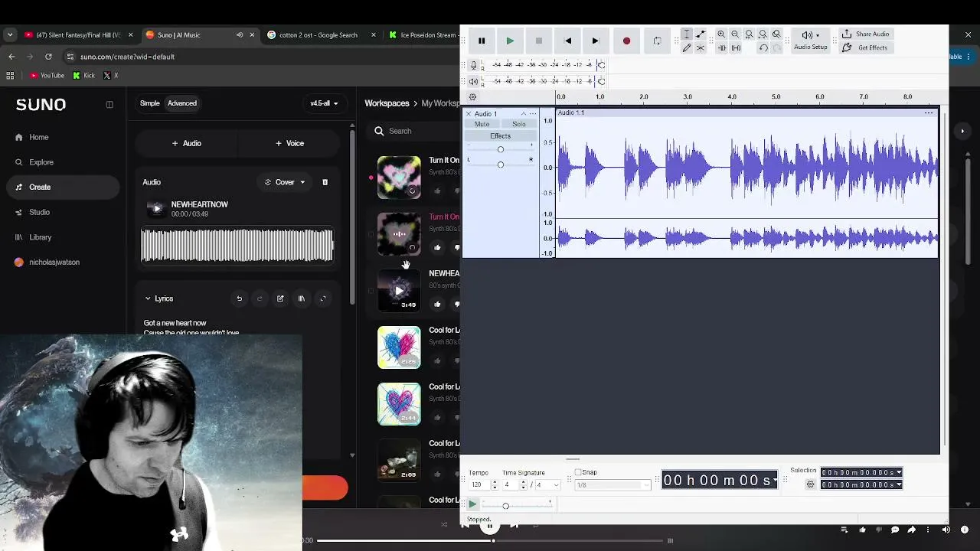Image resolution: width=980 pixels, height=551 pixels.
Task: Select the Selection (I-beam) tool
Action: tap(687, 34)
